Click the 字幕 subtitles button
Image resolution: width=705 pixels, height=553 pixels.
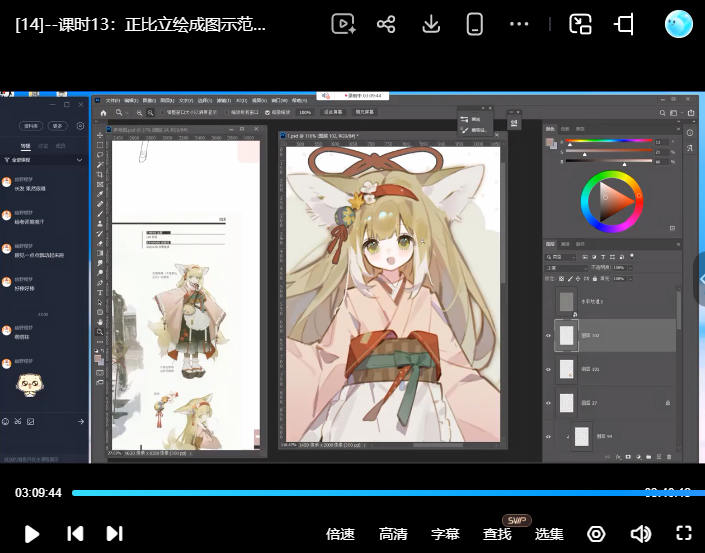tap(445, 534)
